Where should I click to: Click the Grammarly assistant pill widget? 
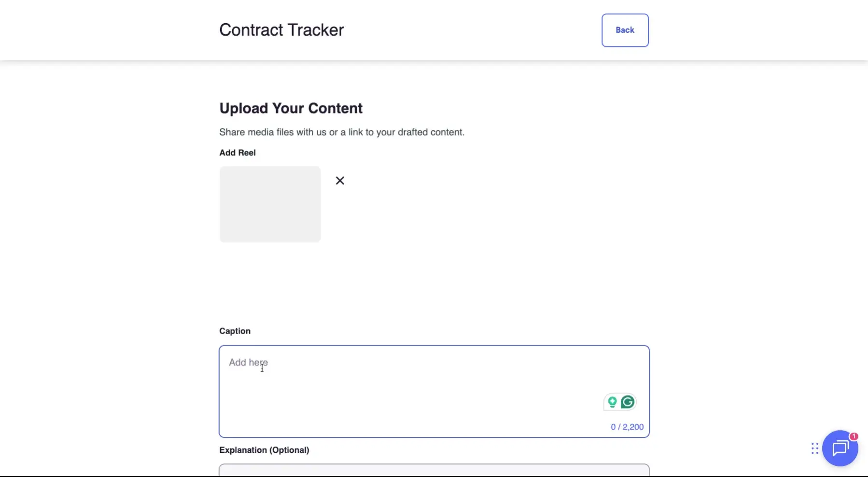tap(620, 402)
